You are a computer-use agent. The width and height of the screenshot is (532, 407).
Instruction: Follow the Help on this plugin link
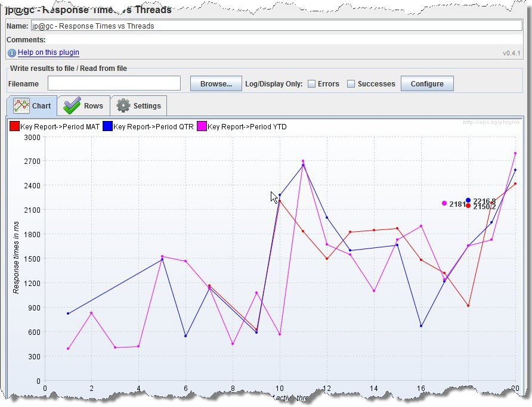tap(48, 52)
